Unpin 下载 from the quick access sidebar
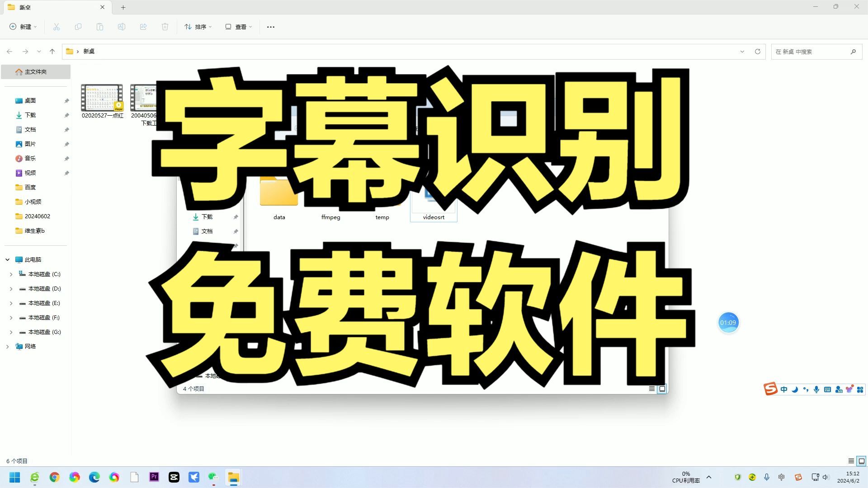The image size is (868, 488). (x=66, y=115)
